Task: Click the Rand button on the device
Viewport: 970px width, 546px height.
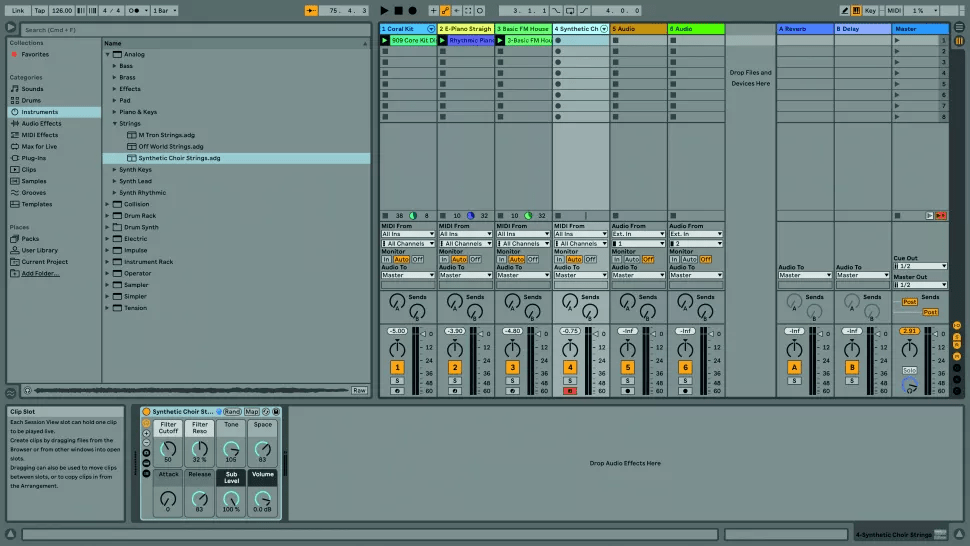Action: click(232, 411)
